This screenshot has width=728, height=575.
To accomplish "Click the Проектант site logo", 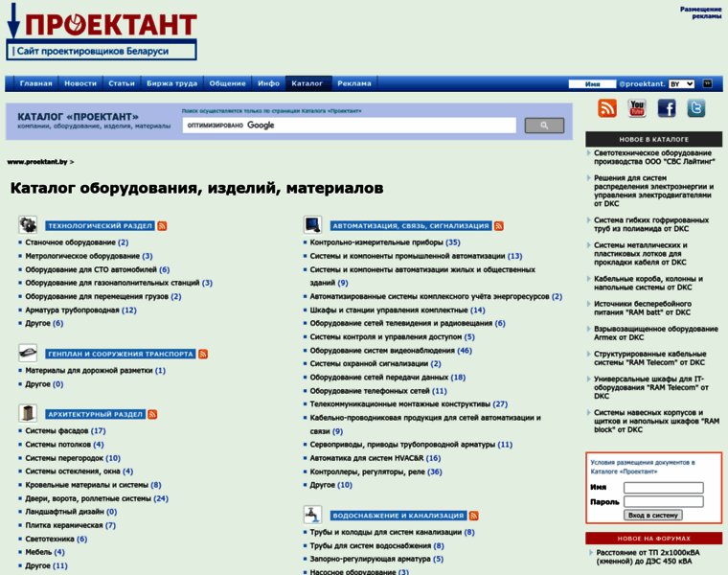I will pos(102,32).
